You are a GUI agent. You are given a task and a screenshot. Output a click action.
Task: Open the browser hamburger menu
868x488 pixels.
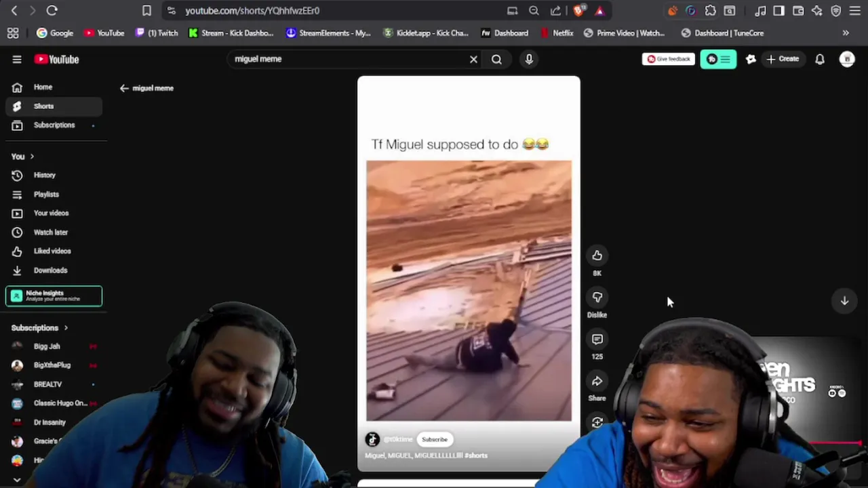coord(855,10)
